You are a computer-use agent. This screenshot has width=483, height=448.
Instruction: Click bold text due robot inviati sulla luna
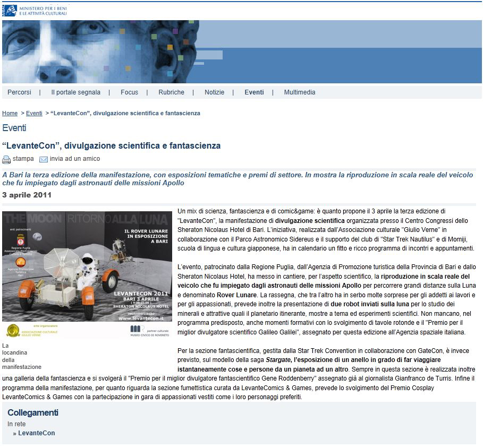click(370, 304)
